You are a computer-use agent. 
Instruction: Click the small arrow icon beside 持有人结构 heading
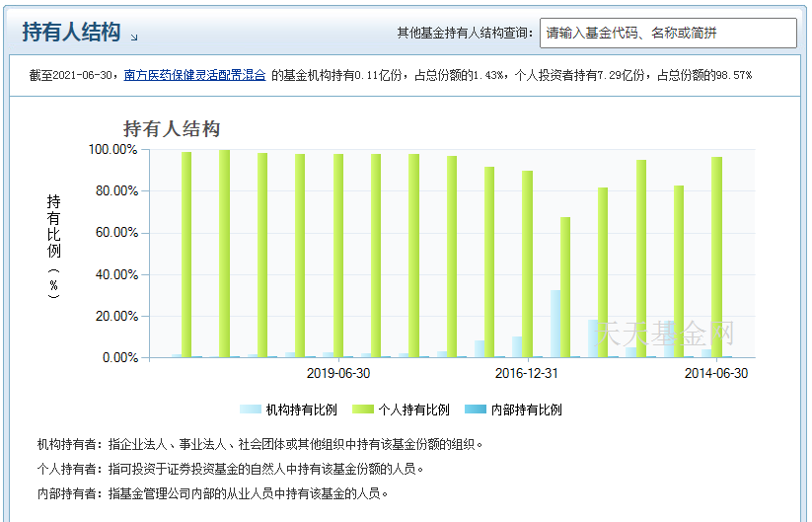(134, 37)
